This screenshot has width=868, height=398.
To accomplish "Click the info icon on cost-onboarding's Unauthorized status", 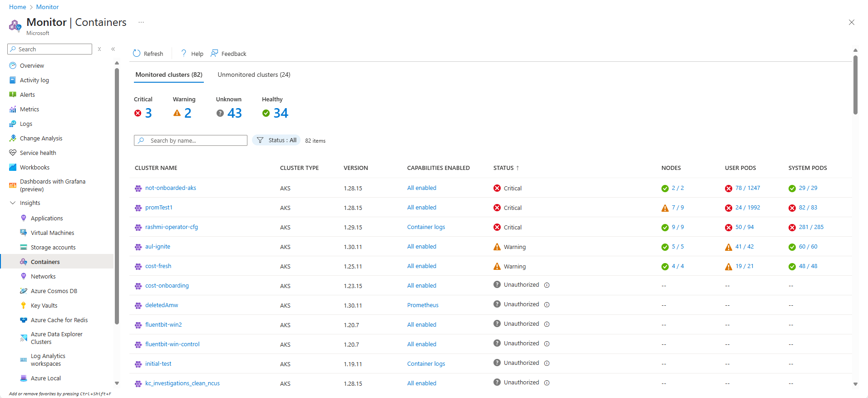I will (547, 285).
